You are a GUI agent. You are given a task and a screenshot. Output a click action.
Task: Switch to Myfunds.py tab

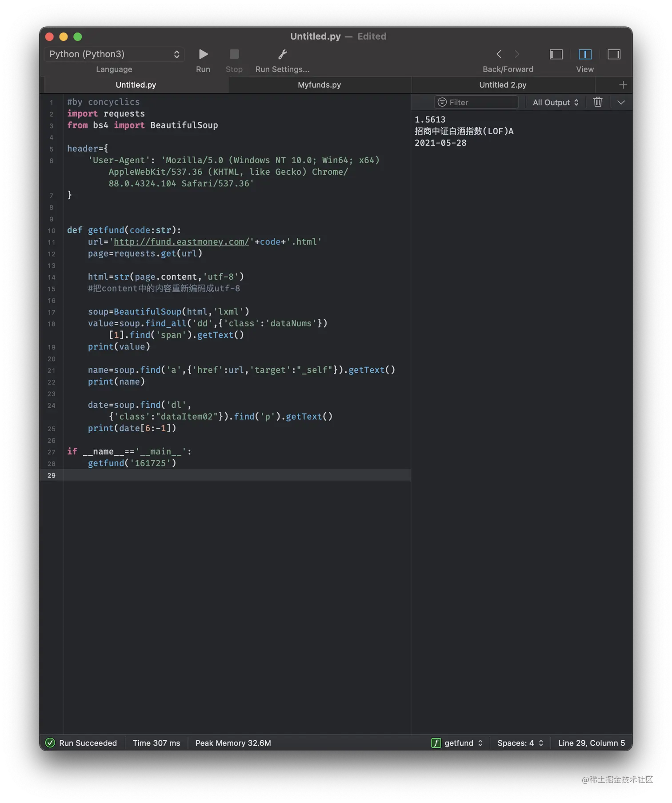coord(320,84)
